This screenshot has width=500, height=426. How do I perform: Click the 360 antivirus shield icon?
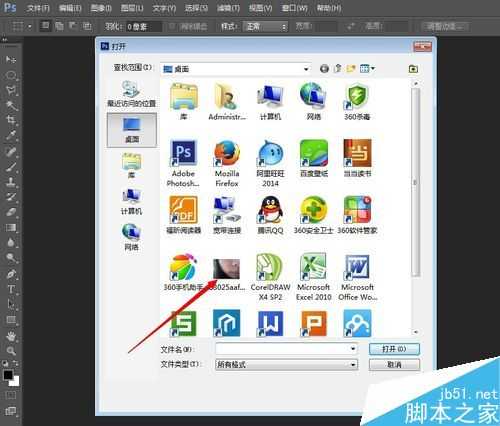pos(357,96)
